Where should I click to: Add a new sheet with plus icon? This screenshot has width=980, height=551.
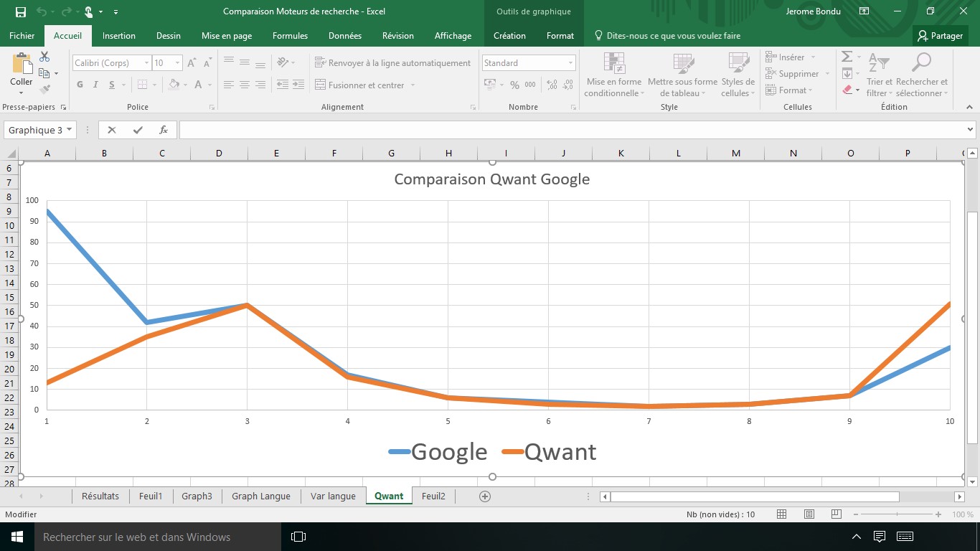pos(485,496)
